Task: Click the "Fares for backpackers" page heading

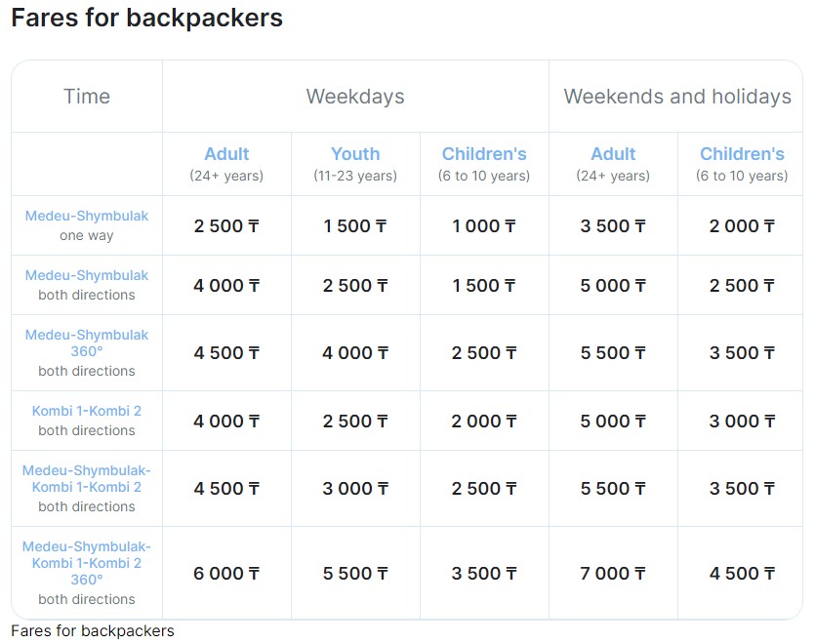Action: pos(146,18)
